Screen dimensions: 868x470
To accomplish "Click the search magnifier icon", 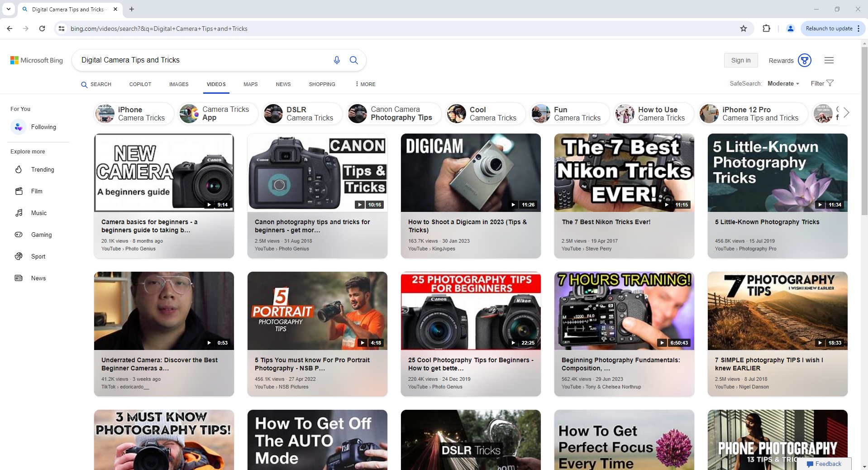I will (x=354, y=60).
